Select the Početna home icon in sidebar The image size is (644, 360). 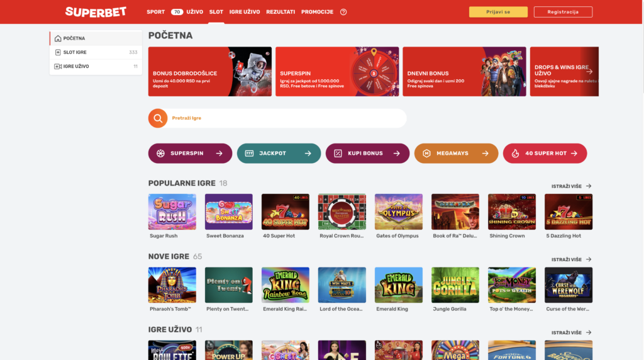pyautogui.click(x=58, y=38)
